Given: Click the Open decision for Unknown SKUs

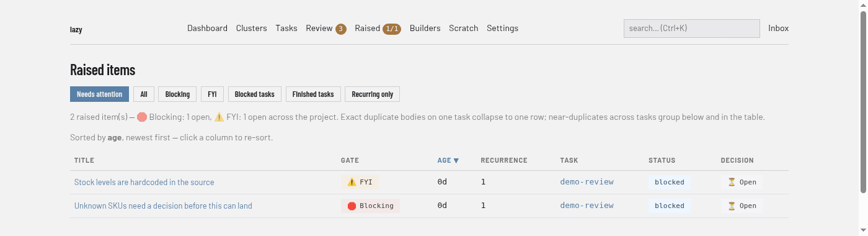Looking at the screenshot, I should (742, 206).
